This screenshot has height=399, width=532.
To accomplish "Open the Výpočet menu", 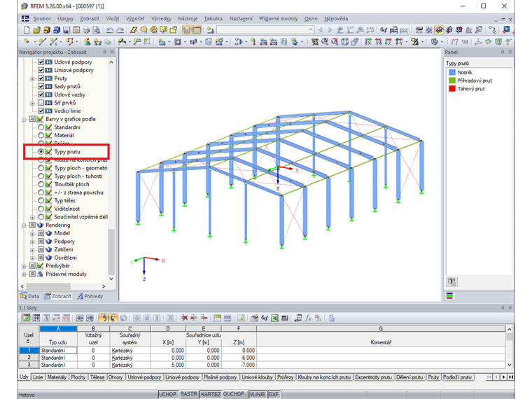I will [135, 19].
